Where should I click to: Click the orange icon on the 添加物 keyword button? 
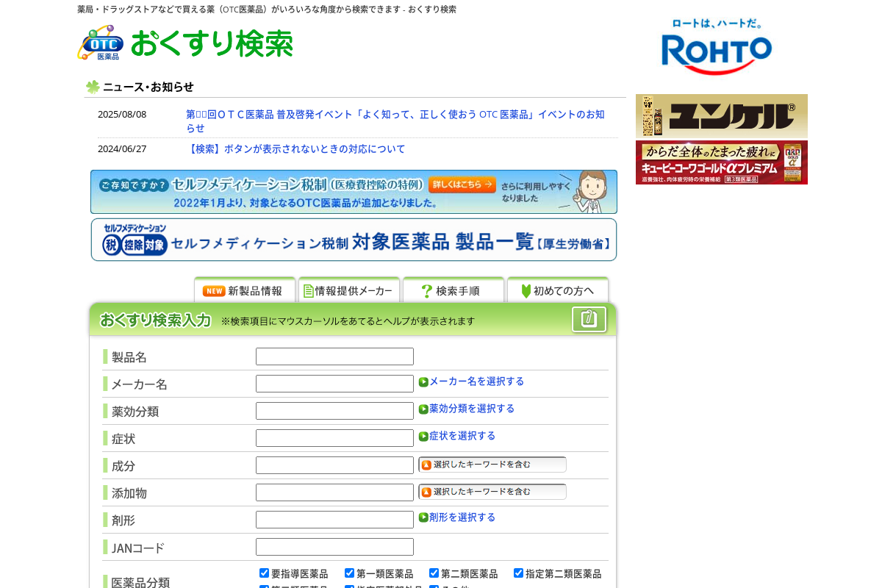pyautogui.click(x=426, y=492)
